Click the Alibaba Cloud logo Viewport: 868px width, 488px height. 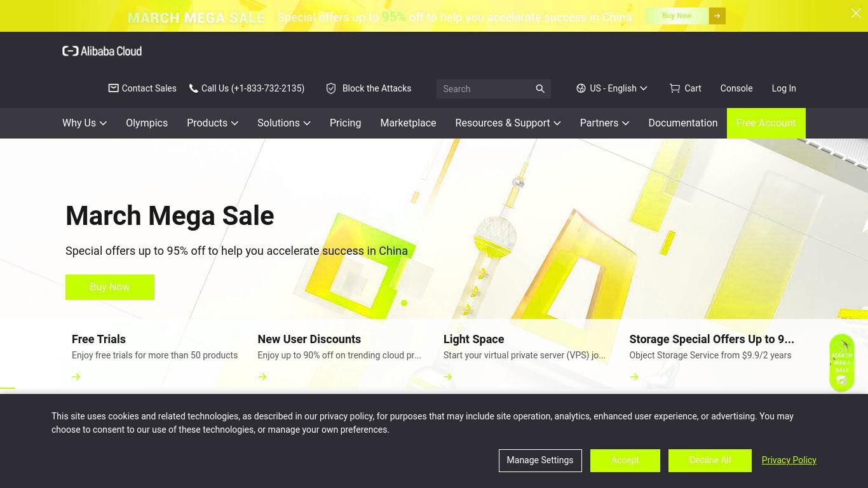(102, 51)
